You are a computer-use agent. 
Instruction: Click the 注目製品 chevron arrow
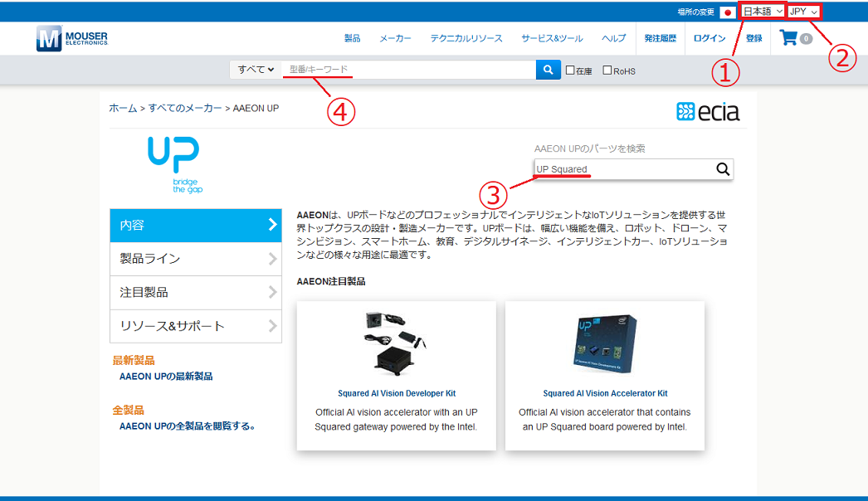(272, 292)
